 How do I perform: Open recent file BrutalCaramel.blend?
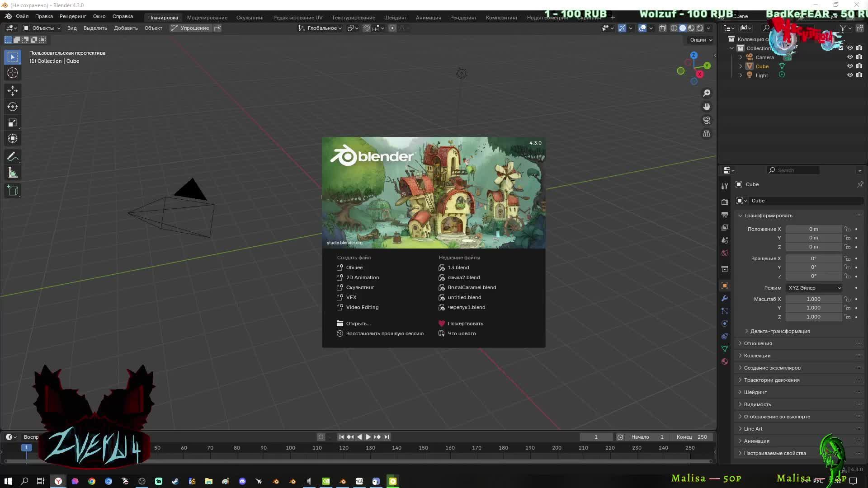click(472, 287)
